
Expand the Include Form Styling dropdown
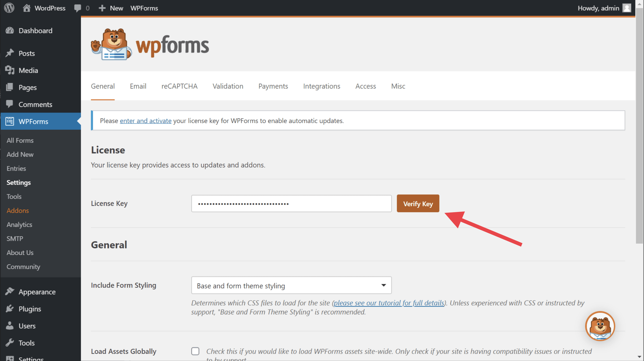291,285
